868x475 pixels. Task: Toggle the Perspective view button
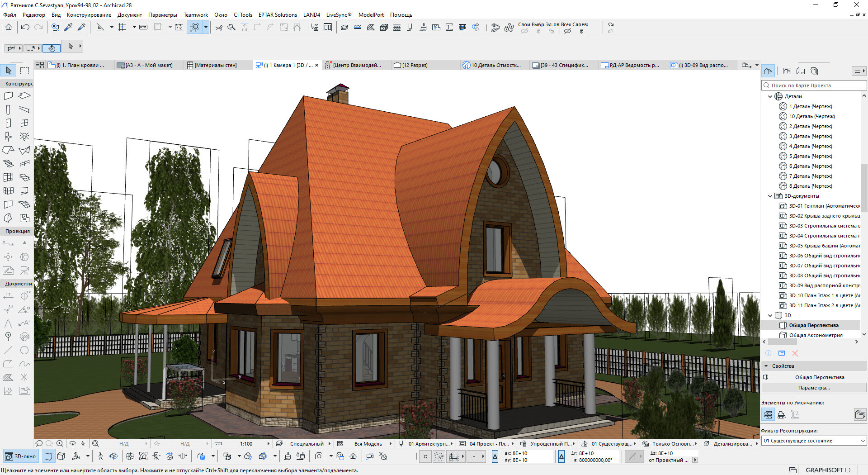pos(48,456)
